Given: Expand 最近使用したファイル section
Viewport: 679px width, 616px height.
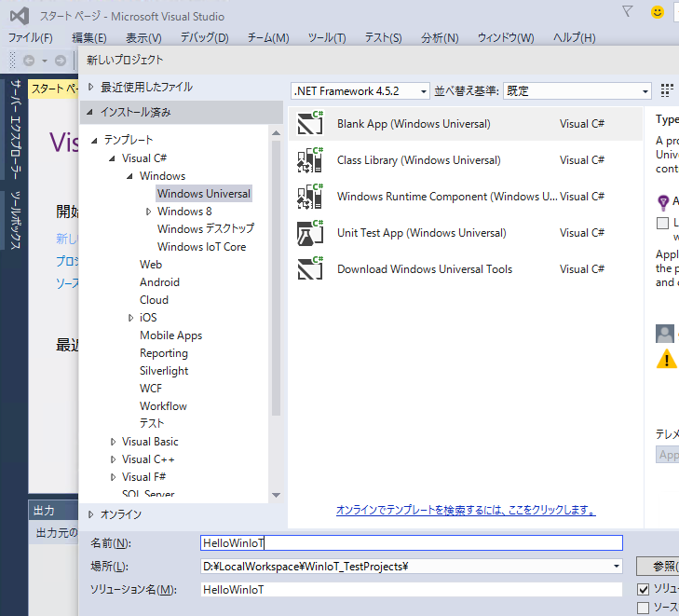Looking at the screenshot, I should pos(91,87).
